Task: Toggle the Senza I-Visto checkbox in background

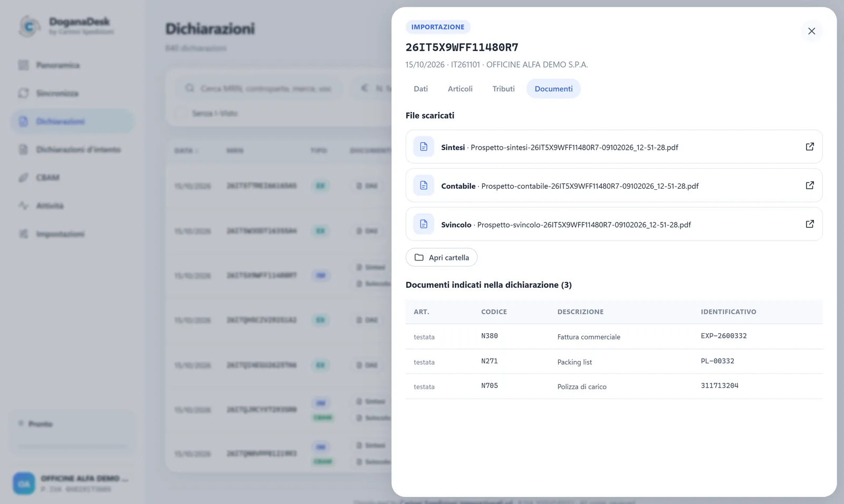Action: tap(181, 113)
